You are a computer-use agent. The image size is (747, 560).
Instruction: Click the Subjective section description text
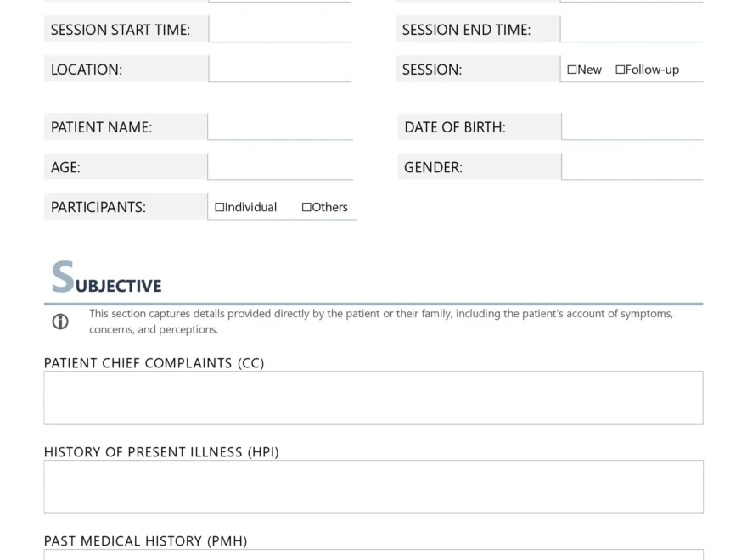pyautogui.click(x=381, y=322)
